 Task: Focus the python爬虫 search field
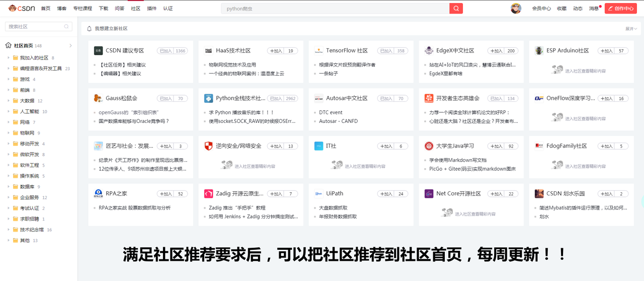coord(335,9)
